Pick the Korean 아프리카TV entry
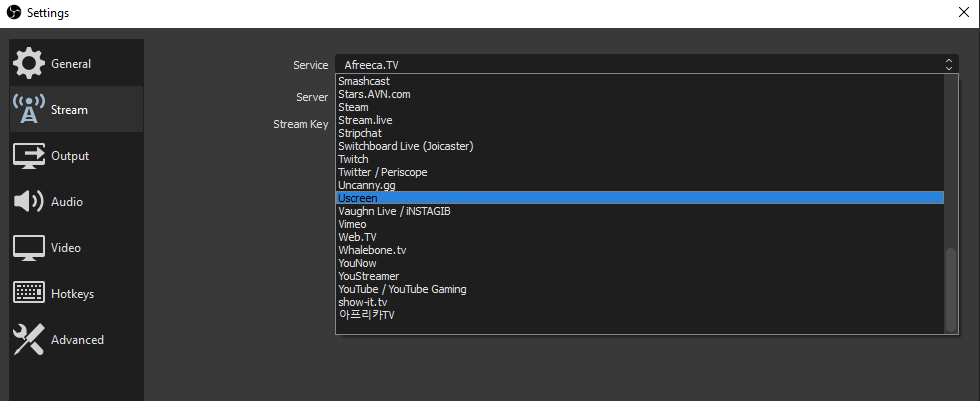 [x=639, y=315]
